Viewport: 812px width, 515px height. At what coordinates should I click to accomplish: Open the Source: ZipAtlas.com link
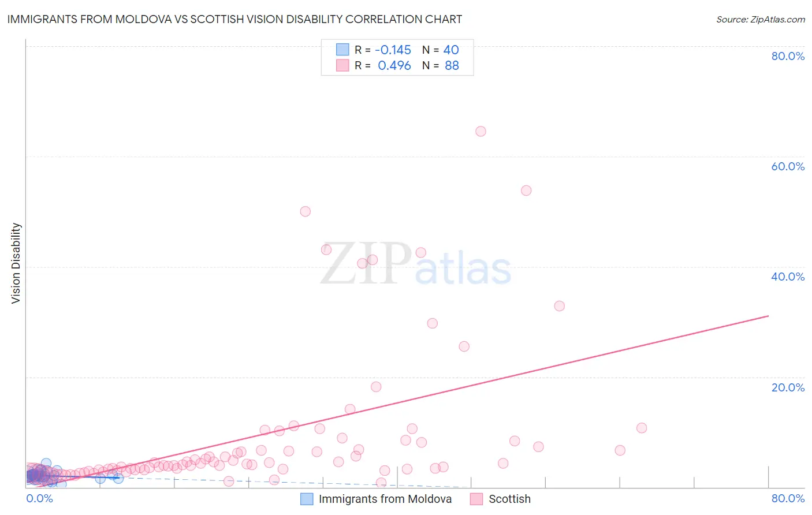click(x=761, y=19)
